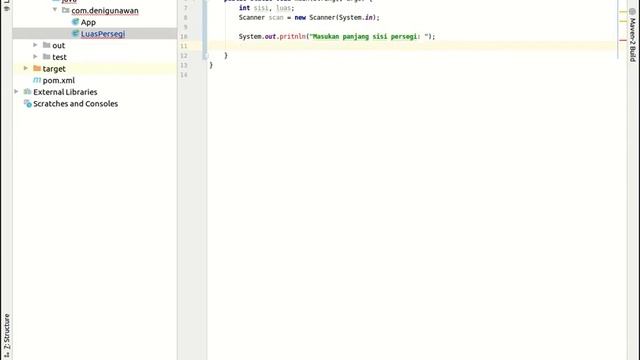
Task: Select the test folder label
Action: 59,57
